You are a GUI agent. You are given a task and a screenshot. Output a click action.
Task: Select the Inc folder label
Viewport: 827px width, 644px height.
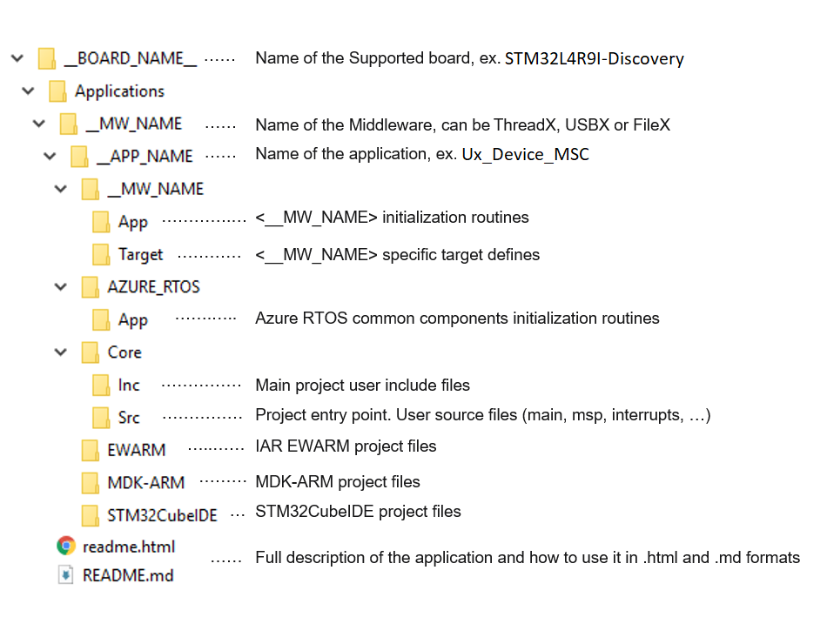(129, 385)
